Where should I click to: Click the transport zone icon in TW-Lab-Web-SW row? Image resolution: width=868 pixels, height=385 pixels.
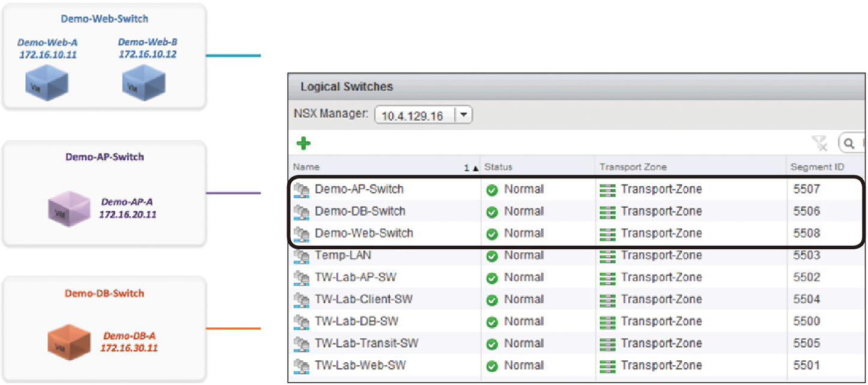click(608, 366)
